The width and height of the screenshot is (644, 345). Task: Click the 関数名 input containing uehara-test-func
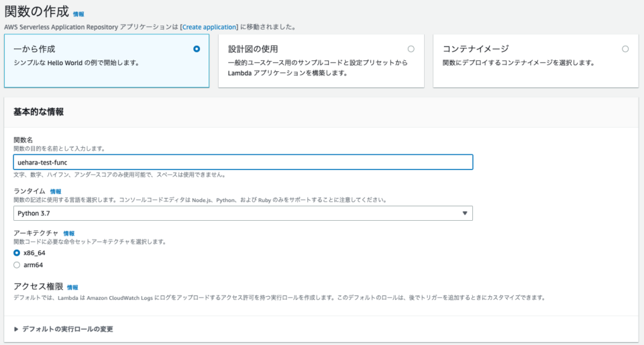click(x=241, y=162)
